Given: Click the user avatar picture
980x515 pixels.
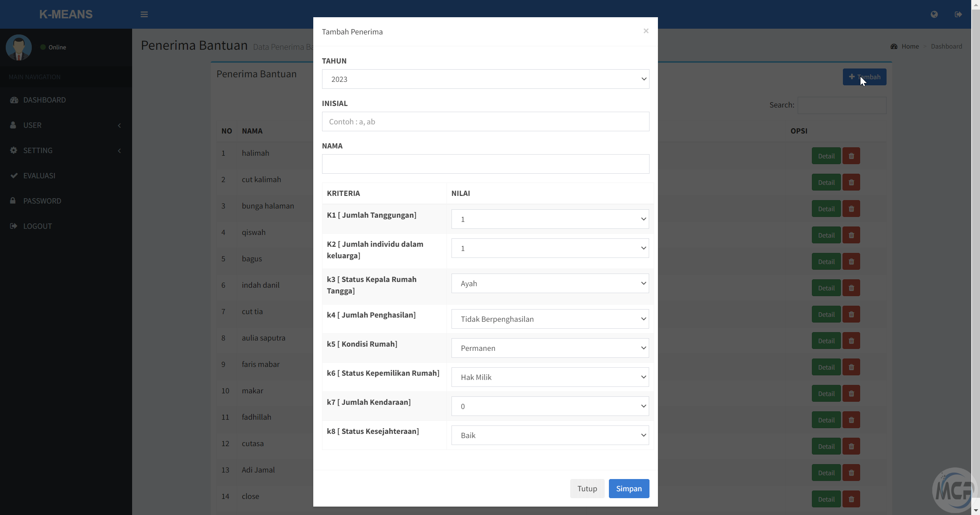Looking at the screenshot, I should pos(19,47).
